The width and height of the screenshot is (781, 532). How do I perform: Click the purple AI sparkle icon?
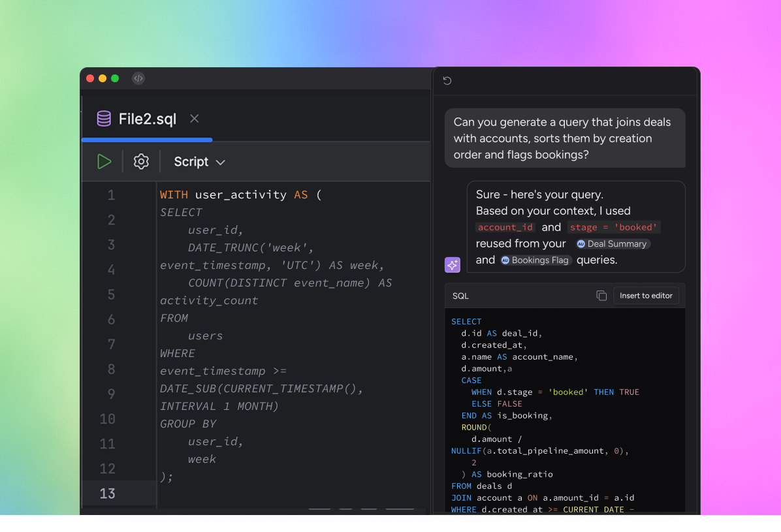(x=452, y=265)
